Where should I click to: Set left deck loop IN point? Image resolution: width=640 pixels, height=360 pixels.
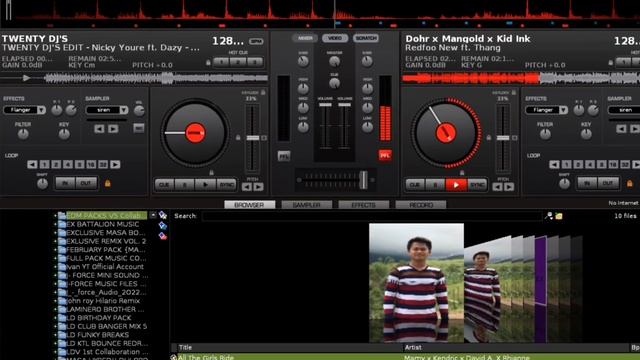65,183
